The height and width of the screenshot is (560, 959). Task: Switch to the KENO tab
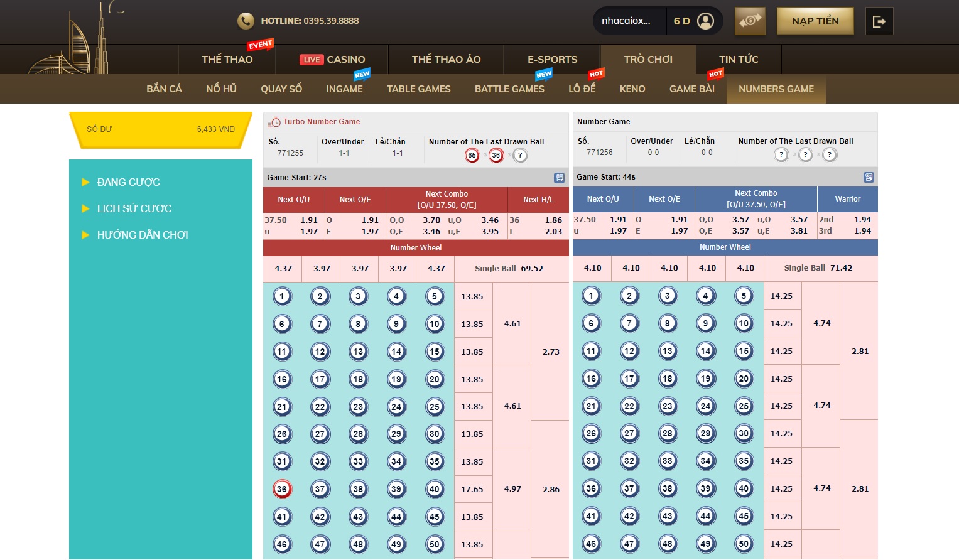(632, 89)
